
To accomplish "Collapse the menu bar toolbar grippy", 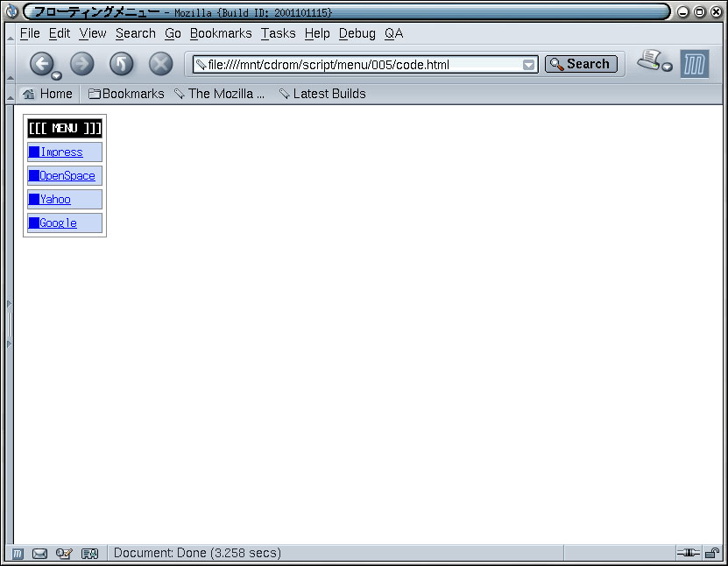I will tap(11, 33).
